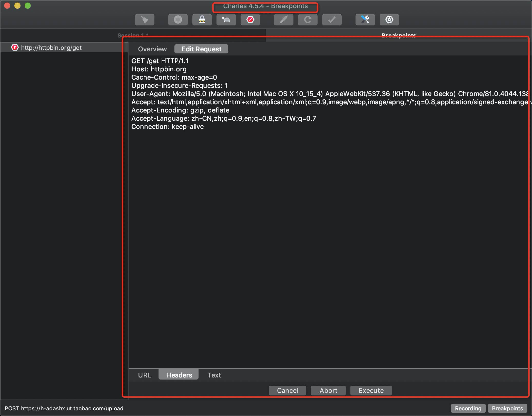The width and height of the screenshot is (532, 416).
Task: Click the Upgrade-Insecure-Requests header line
Action: tap(180, 86)
